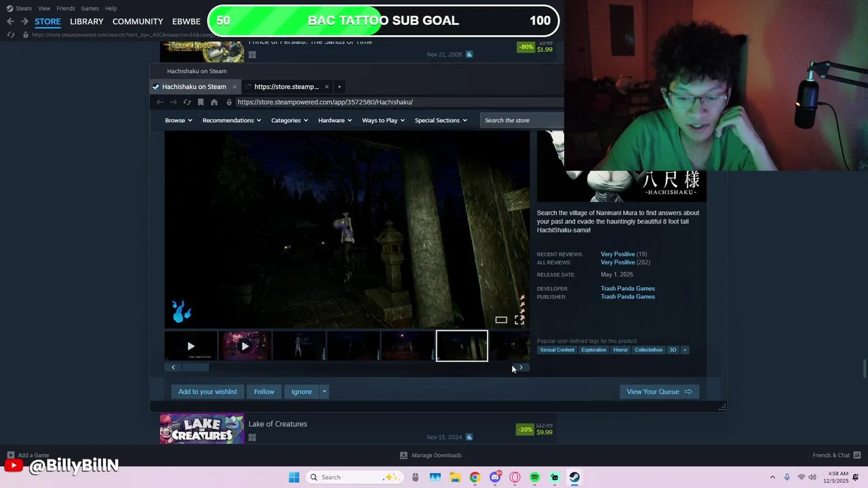Screen dimensions: 868x488
Task: Select the Exploration tag
Action: coord(593,350)
